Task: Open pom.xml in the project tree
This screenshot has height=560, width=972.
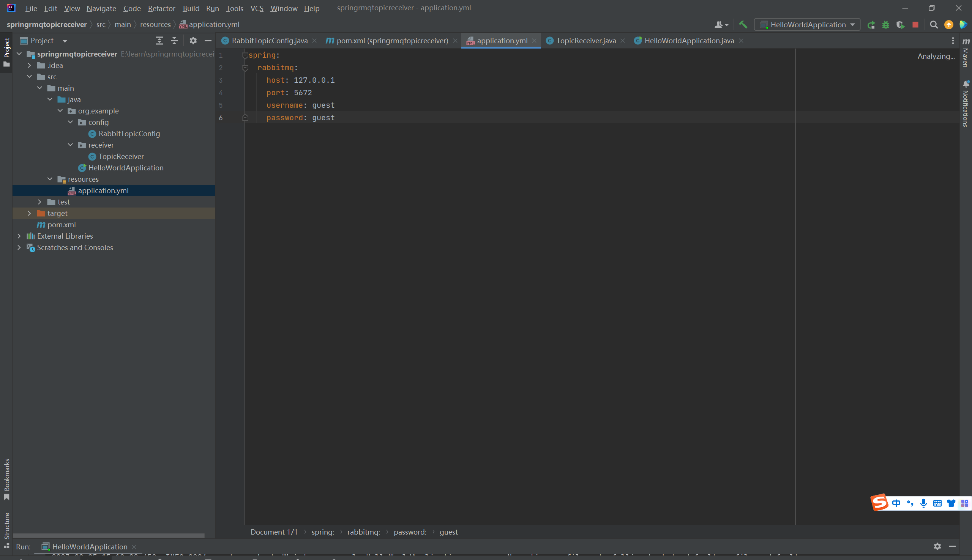Action: (61, 225)
